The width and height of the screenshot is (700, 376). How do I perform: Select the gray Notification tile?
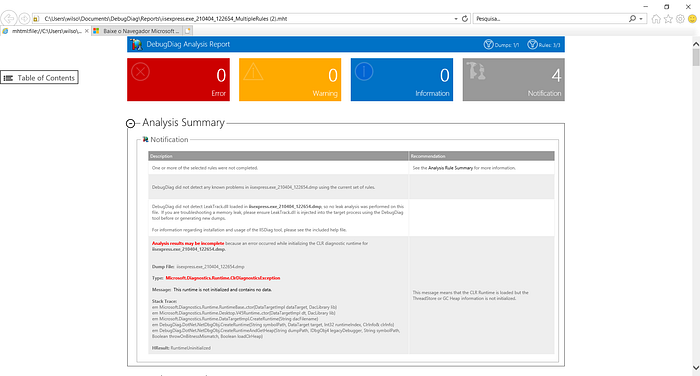click(513, 79)
